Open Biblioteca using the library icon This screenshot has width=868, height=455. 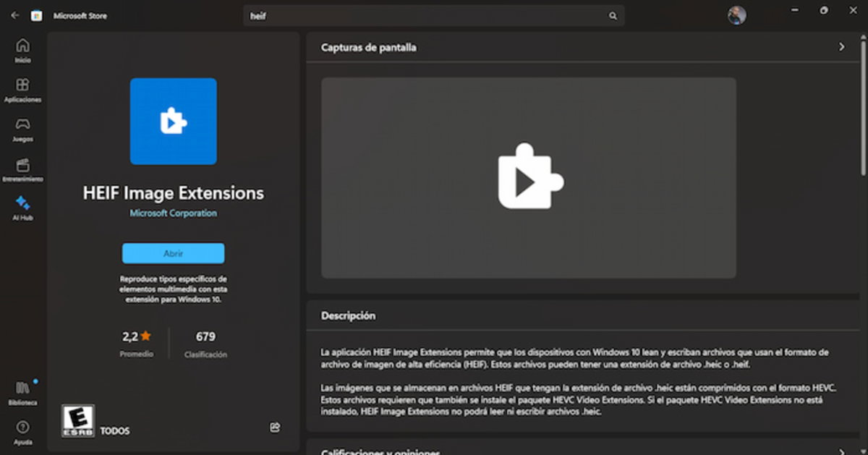pyautogui.click(x=22, y=387)
